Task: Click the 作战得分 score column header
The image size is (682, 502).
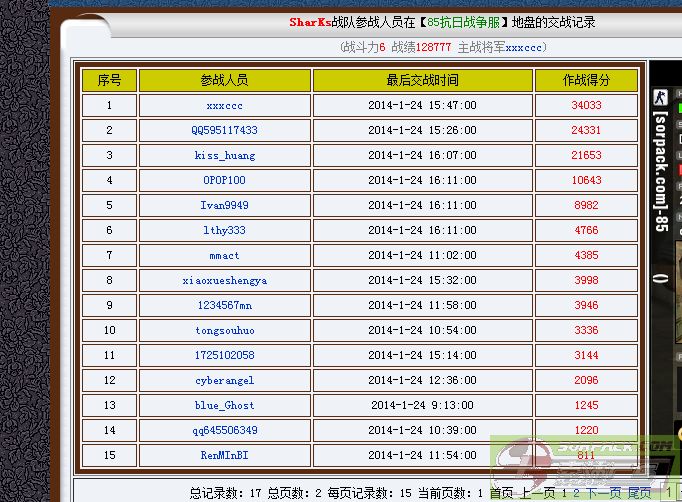Action: (586, 80)
